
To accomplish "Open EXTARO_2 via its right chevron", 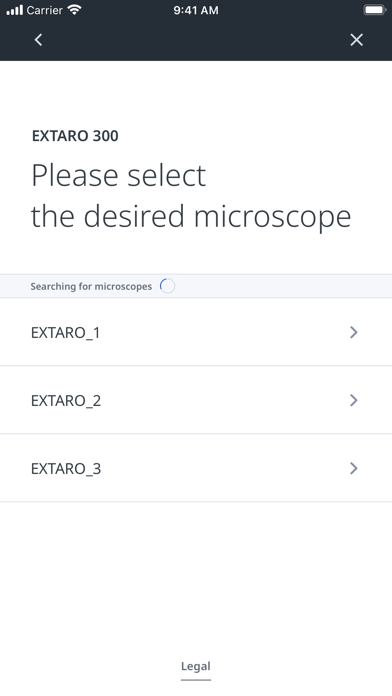I will (x=354, y=400).
